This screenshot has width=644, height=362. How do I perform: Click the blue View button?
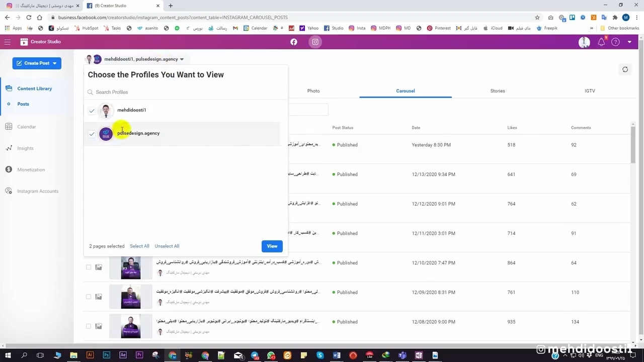[x=272, y=246]
